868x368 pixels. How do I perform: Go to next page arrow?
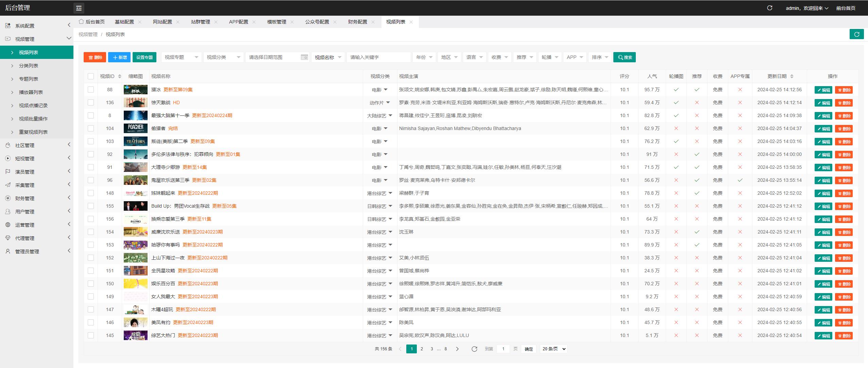point(457,349)
